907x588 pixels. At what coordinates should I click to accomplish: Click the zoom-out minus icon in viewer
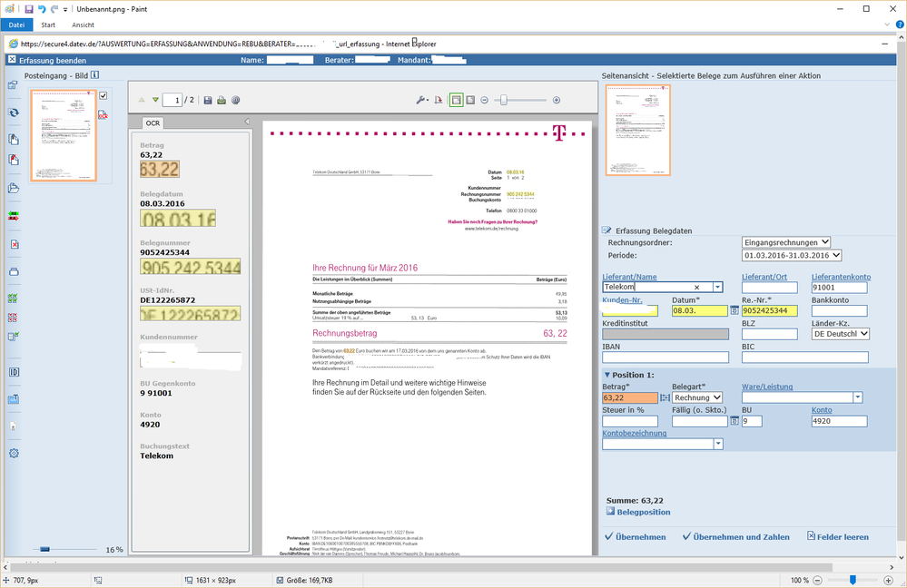484,100
